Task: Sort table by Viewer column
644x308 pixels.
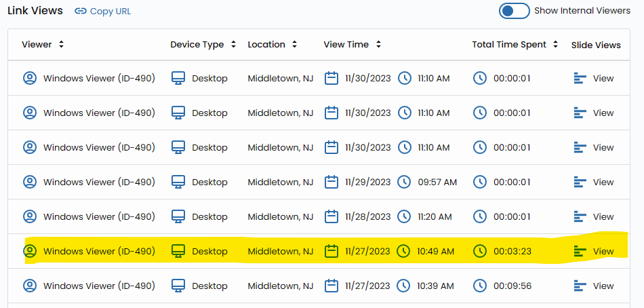Action: (43, 45)
